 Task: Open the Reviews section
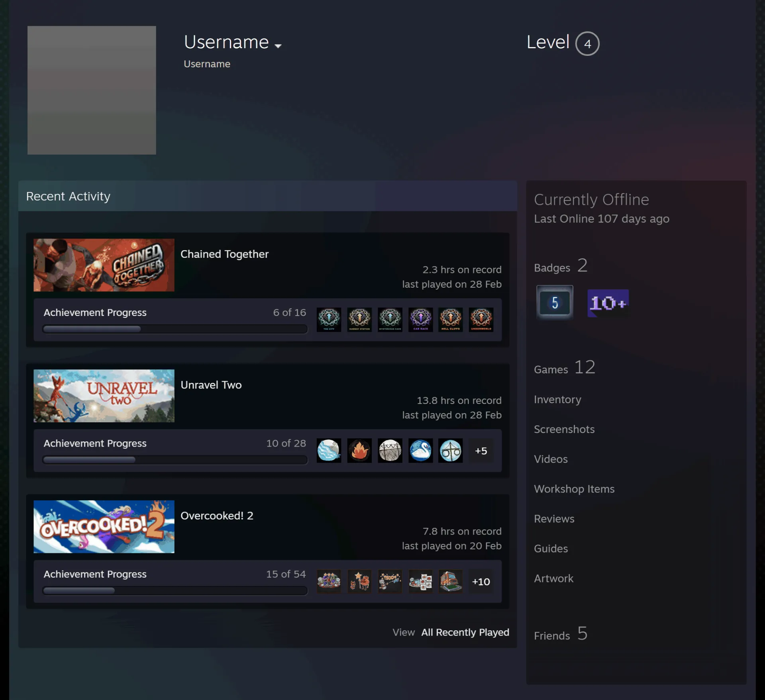554,519
